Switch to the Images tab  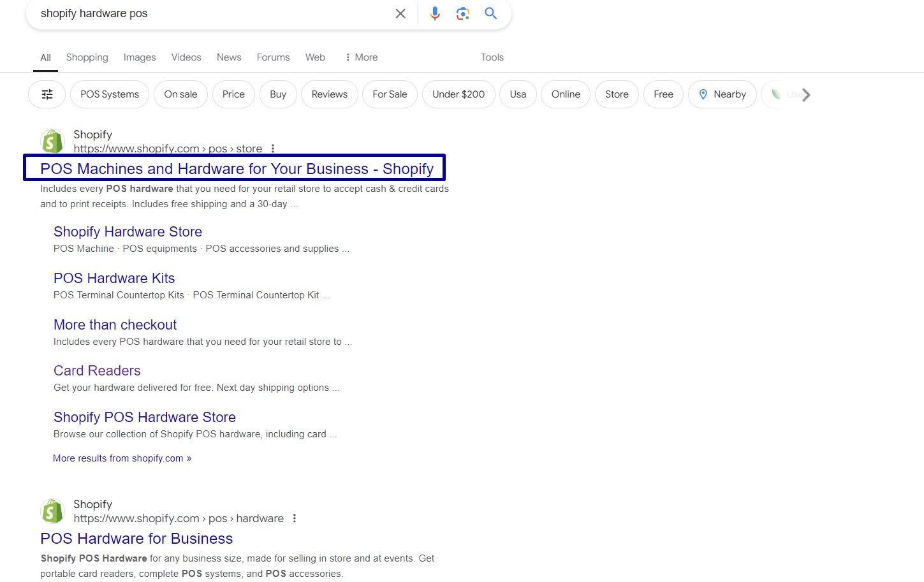click(140, 57)
